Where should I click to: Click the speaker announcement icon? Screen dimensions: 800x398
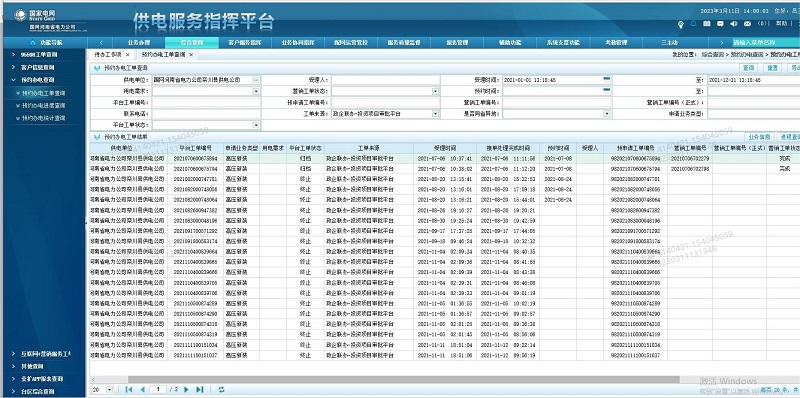tap(734, 23)
